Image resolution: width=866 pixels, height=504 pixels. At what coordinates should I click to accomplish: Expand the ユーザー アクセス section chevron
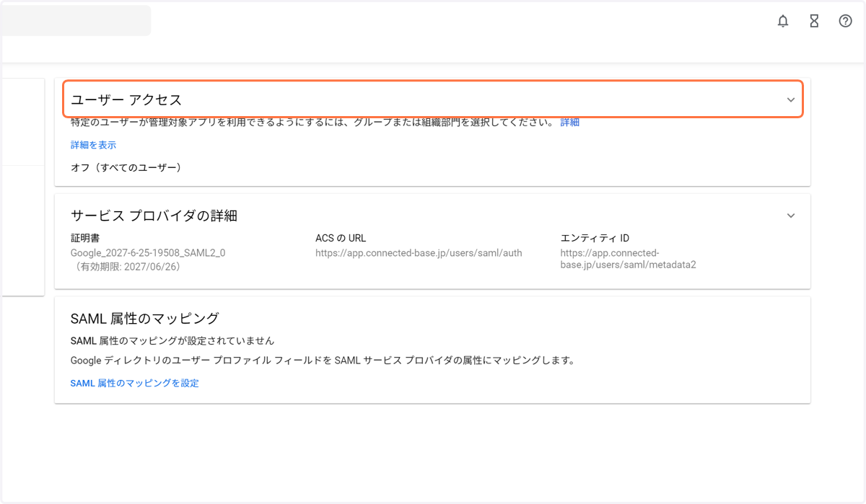point(791,100)
